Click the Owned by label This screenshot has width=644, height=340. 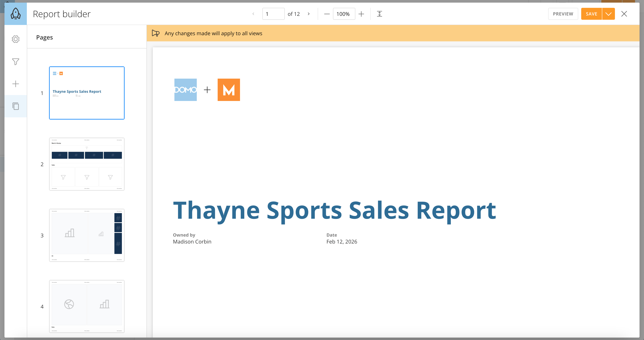[x=184, y=235]
